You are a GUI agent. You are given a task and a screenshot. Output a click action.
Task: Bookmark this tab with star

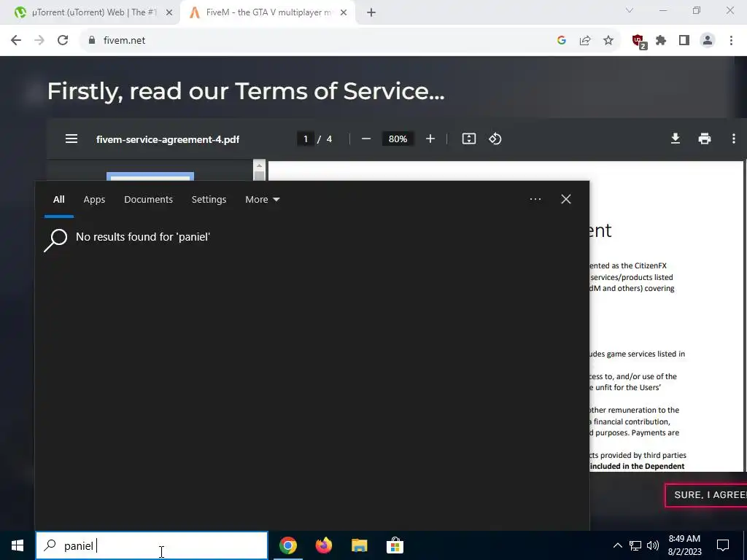[x=608, y=41]
